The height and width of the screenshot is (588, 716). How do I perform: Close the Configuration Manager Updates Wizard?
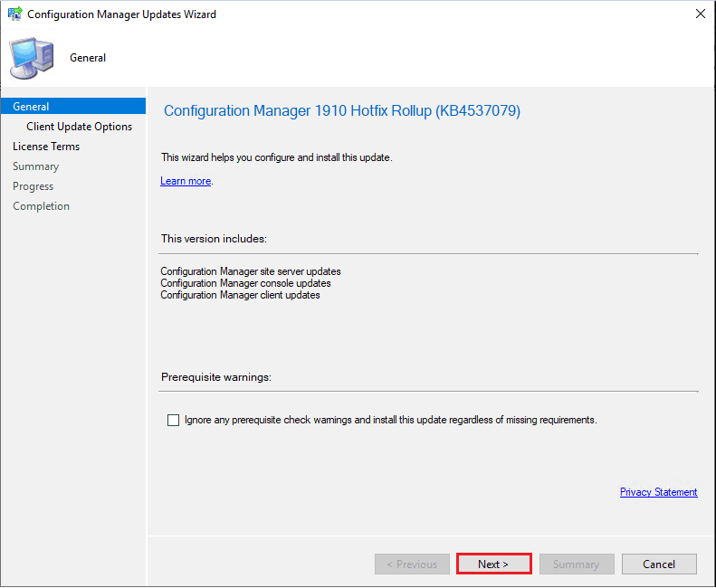(700, 14)
